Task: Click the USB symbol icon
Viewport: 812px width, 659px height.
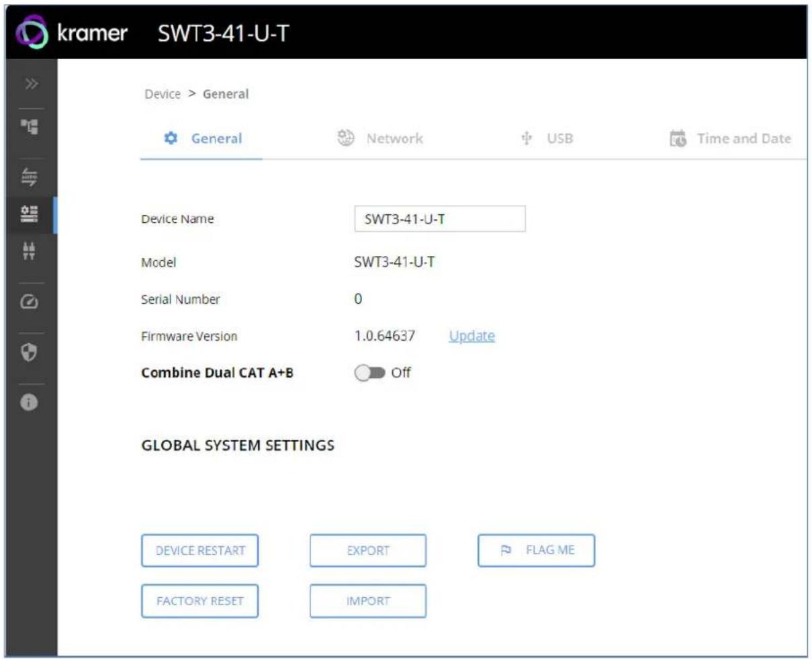Action: pyautogui.click(x=527, y=138)
